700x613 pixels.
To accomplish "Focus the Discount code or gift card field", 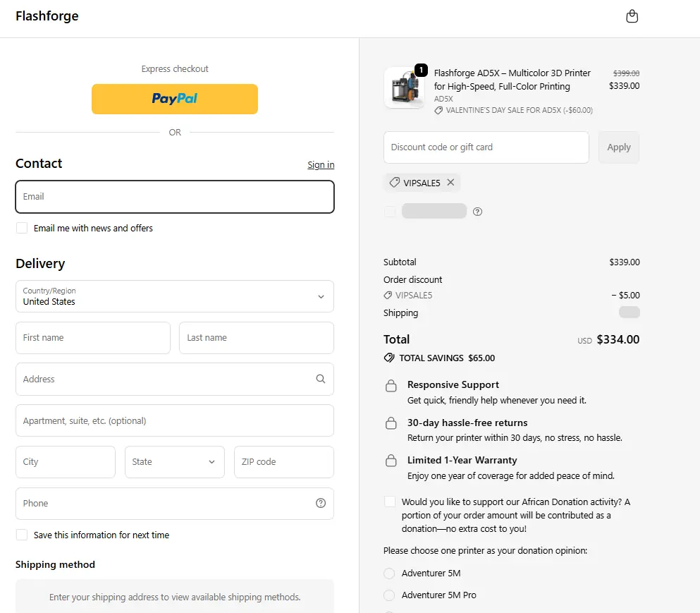I will [486, 147].
